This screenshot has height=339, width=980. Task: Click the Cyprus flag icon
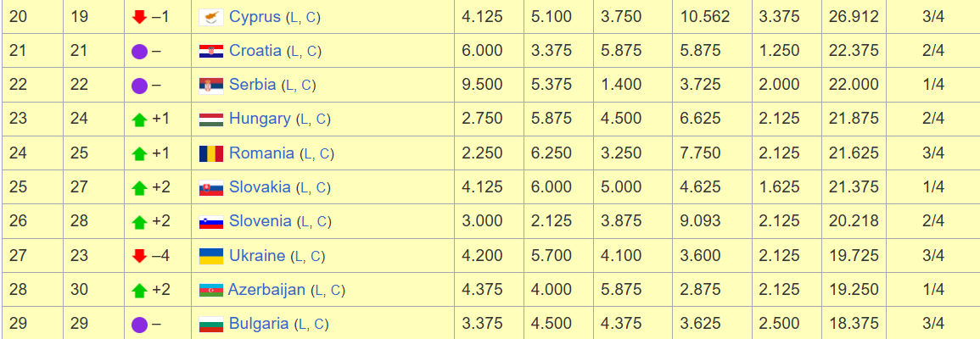pos(210,17)
